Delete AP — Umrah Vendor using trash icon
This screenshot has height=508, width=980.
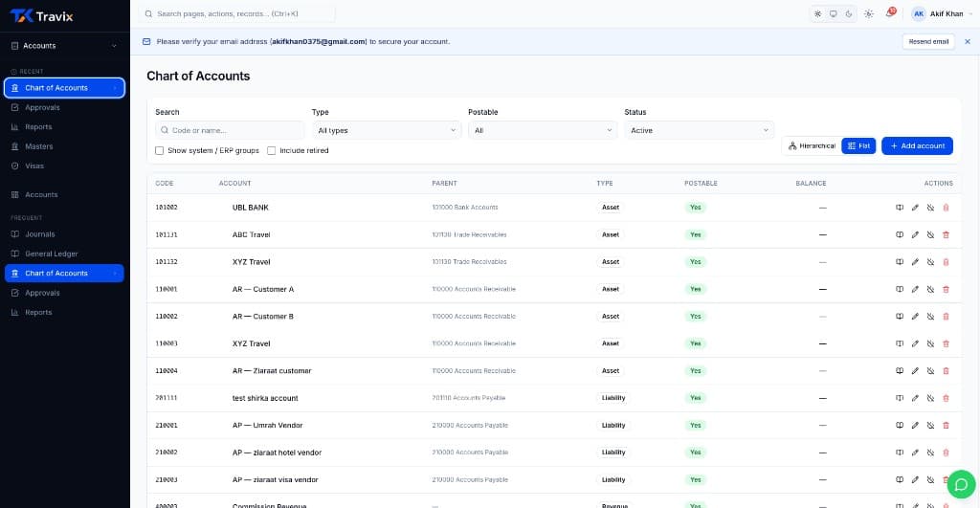946,426
